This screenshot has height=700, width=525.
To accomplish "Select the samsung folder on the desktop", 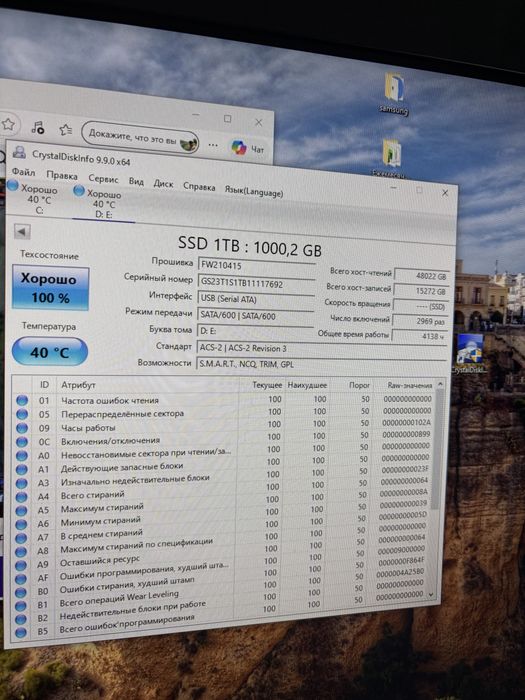I will pyautogui.click(x=395, y=93).
